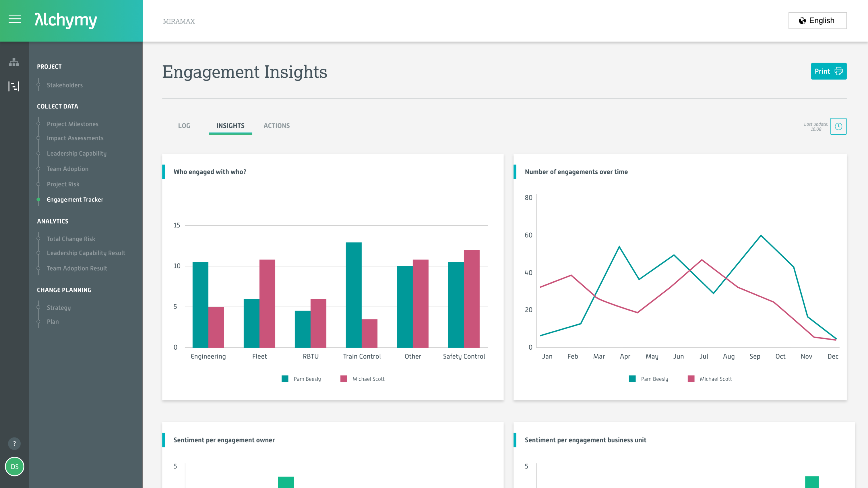Click the DS user avatar
Image resolution: width=868 pixels, height=488 pixels.
pos(14,467)
